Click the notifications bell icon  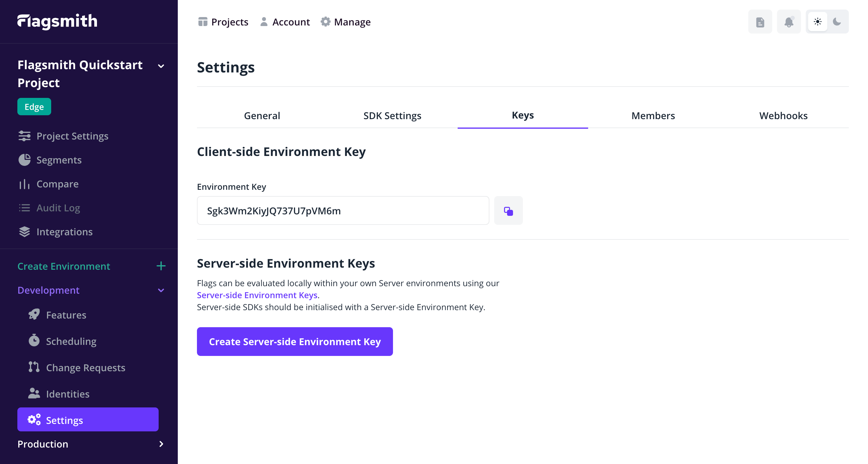(789, 22)
